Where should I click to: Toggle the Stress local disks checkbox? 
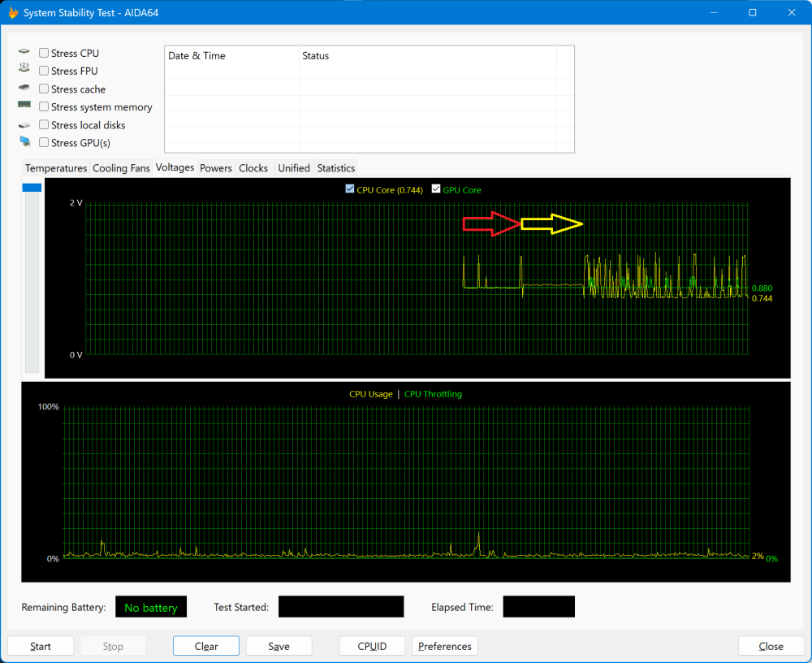click(44, 124)
